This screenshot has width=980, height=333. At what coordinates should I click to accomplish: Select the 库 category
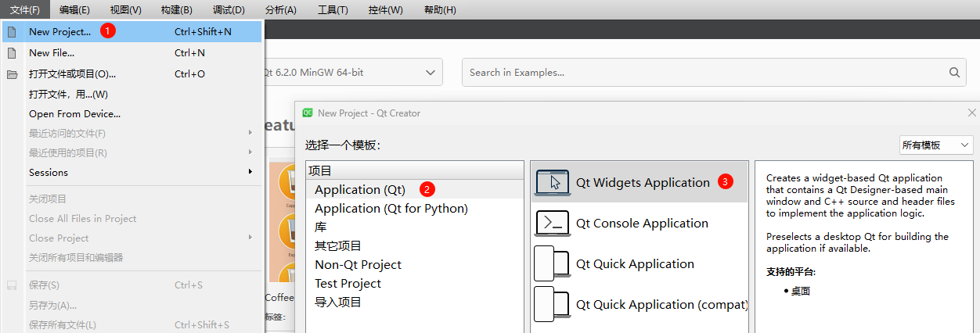(x=414, y=227)
